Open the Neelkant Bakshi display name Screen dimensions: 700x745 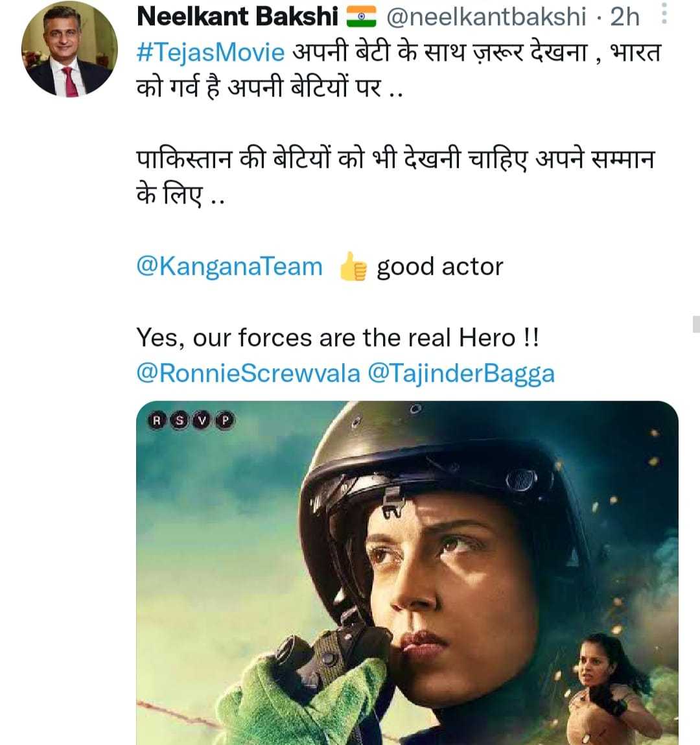pyautogui.click(x=237, y=17)
